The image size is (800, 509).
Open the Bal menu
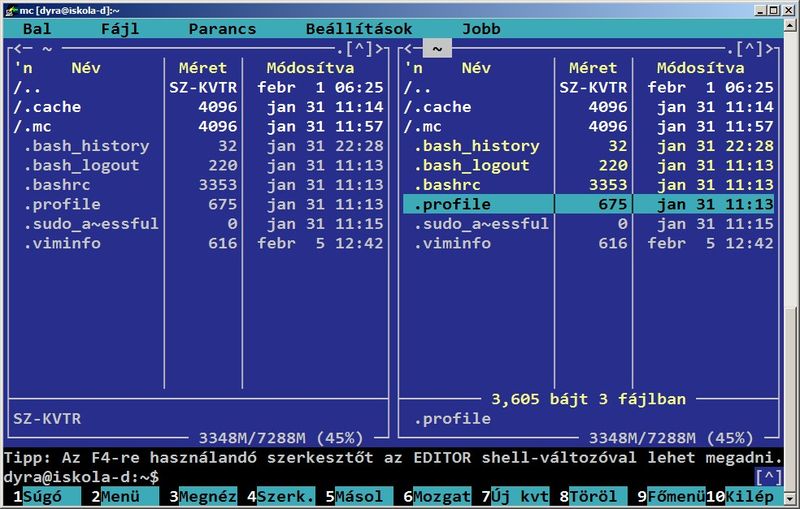click(37, 29)
